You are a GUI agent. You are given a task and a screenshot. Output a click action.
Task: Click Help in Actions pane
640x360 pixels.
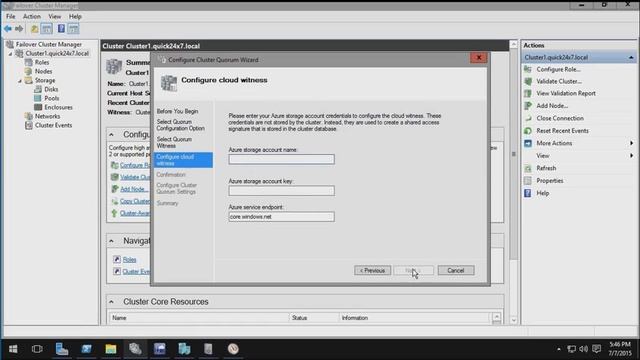pyautogui.click(x=542, y=193)
